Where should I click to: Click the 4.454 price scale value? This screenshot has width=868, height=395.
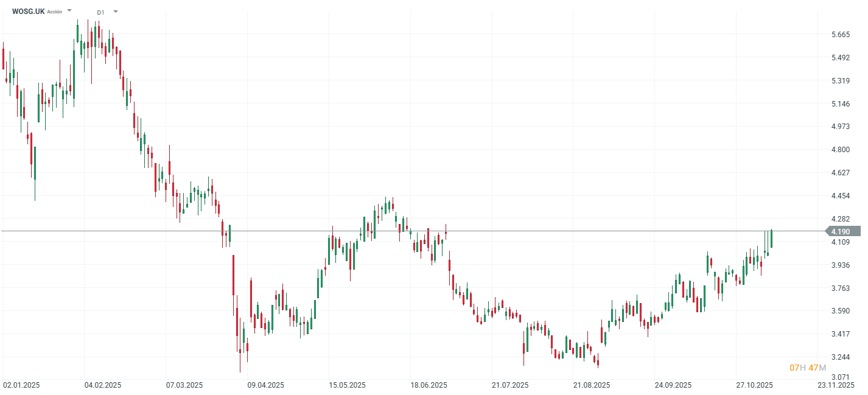(x=840, y=196)
